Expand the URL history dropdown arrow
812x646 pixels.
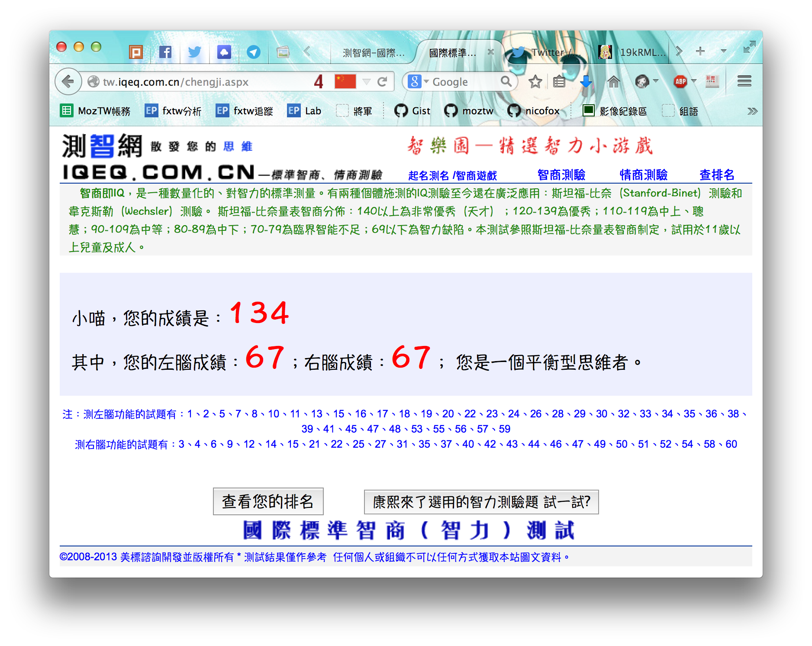click(366, 81)
